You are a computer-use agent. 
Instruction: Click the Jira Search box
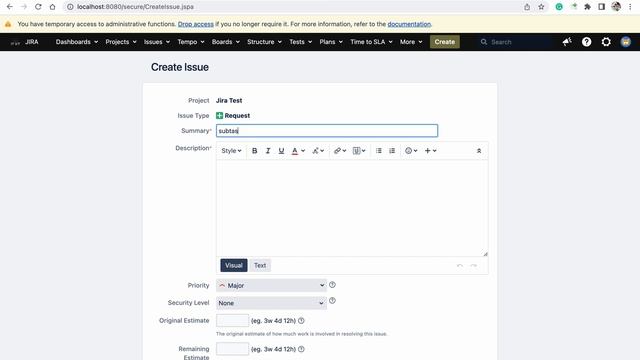pyautogui.click(x=514, y=42)
